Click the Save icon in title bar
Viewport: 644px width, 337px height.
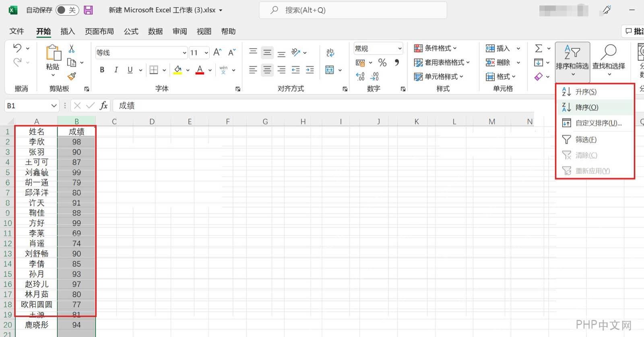click(88, 10)
